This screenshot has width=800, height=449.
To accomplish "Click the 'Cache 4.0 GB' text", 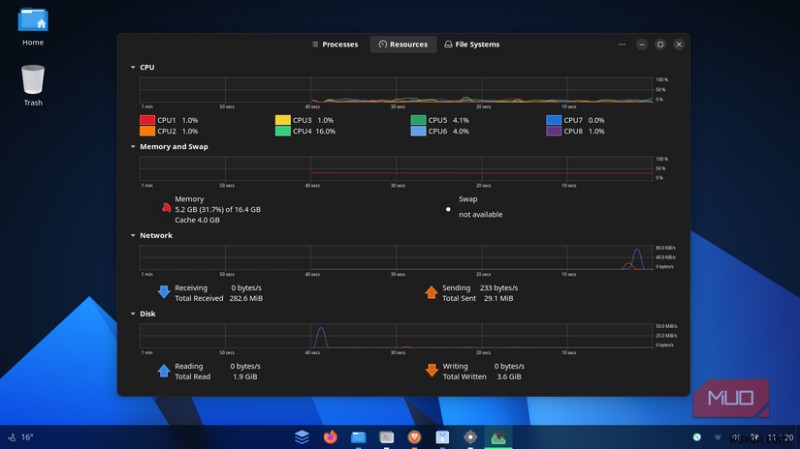I will click(197, 220).
